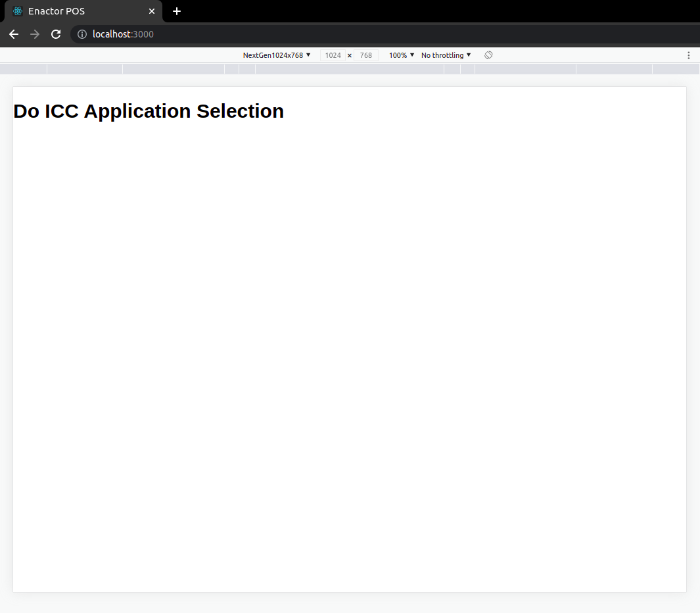700x613 pixels.
Task: Close the Enactor POS tab
Action: [152, 11]
